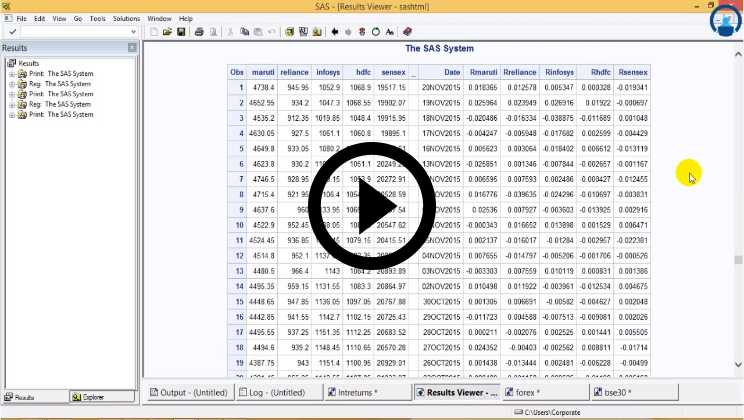Click the Open folder toolbar icon
Viewport: 744px width, 420px height.
pos(167,32)
